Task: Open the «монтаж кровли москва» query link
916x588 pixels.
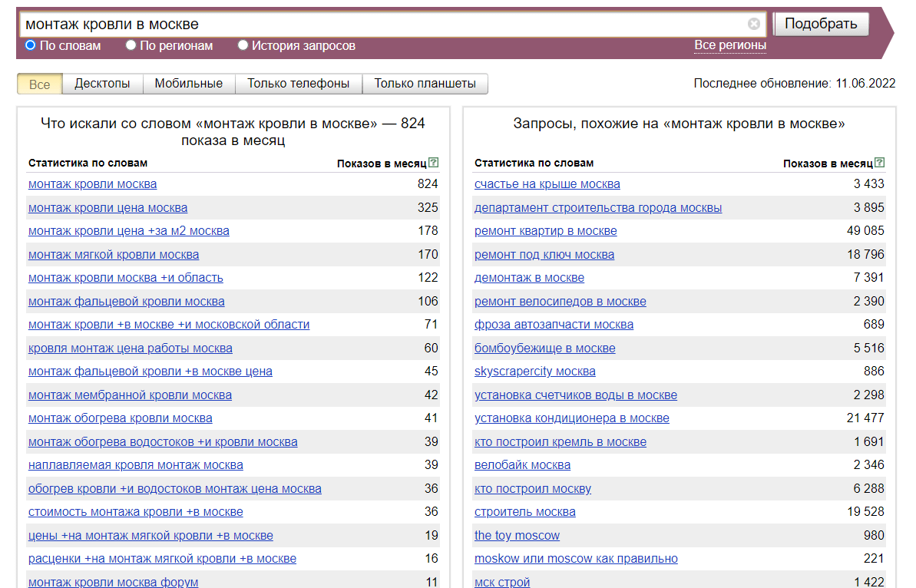Action: [91, 183]
